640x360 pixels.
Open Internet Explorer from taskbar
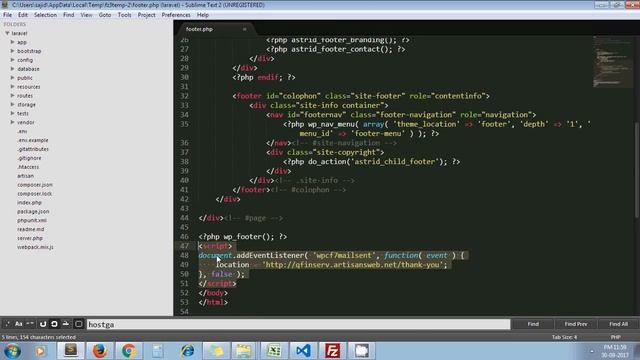[187, 351]
